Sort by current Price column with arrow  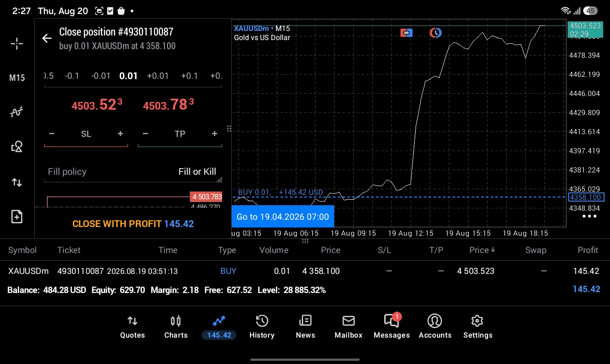pos(482,250)
